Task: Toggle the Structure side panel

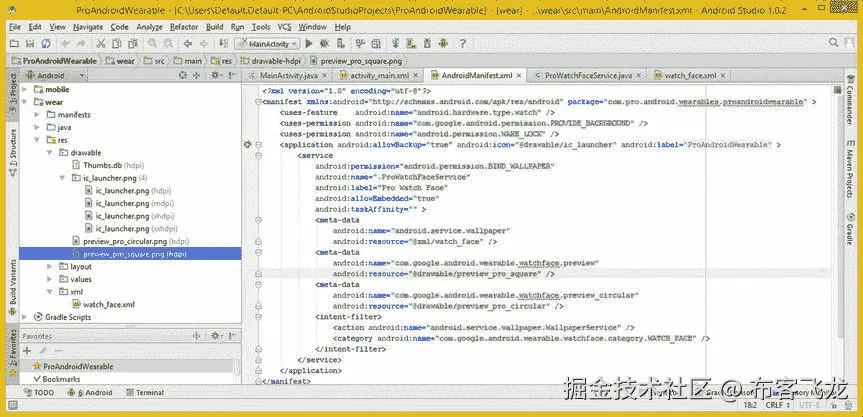Action: 12,151
